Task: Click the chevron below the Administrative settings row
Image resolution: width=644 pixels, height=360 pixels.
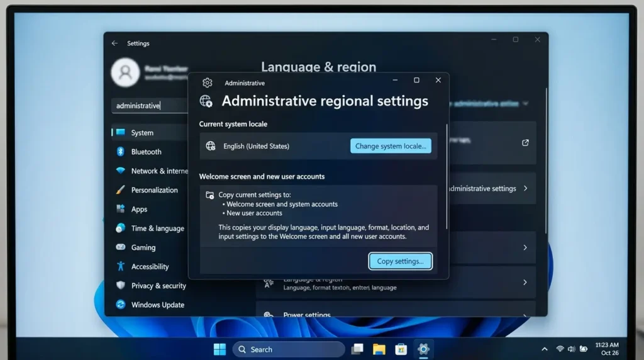Action: point(525,247)
